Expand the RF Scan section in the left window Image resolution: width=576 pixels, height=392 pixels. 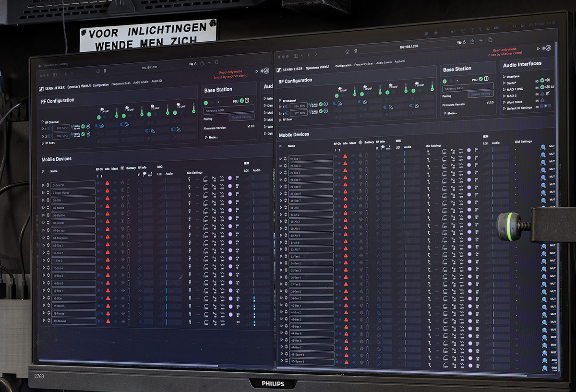(x=43, y=143)
